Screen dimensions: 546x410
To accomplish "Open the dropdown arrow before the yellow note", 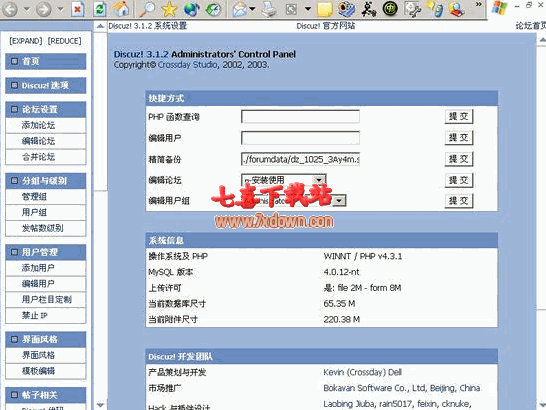I will pos(308,9).
